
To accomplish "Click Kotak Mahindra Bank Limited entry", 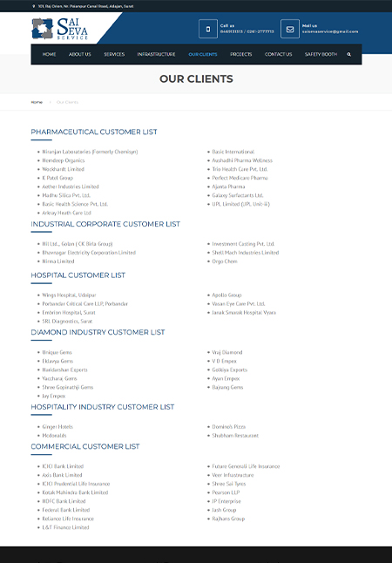I will coord(75,492).
